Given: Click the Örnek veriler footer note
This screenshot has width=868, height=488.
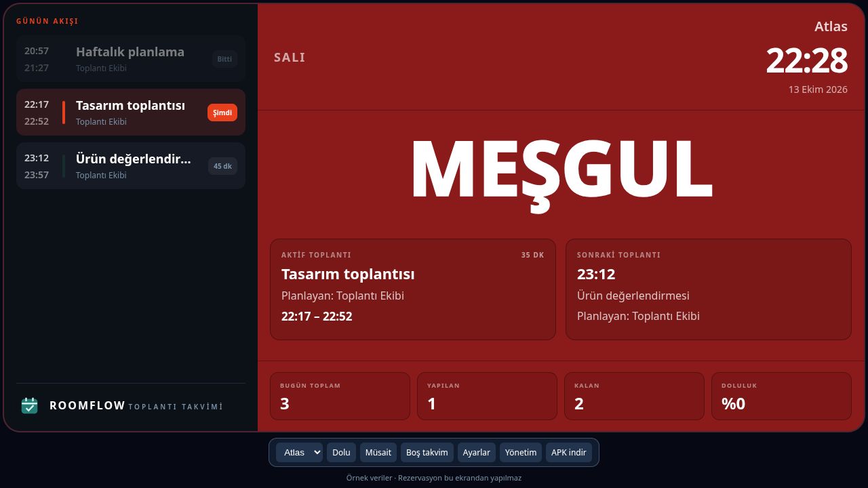Looking at the screenshot, I should pos(434,478).
